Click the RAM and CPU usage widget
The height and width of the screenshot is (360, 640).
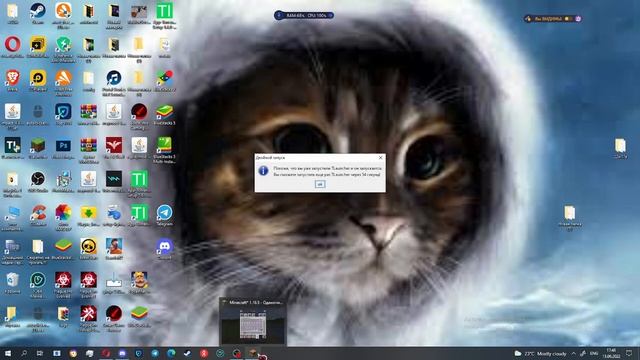(x=304, y=16)
